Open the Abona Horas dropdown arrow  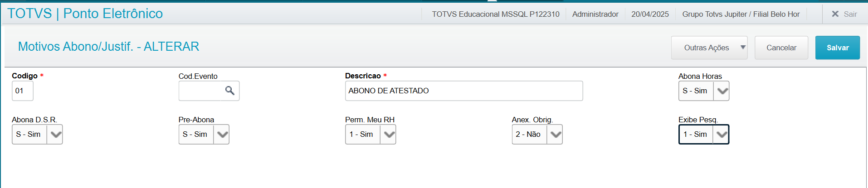[x=721, y=91]
